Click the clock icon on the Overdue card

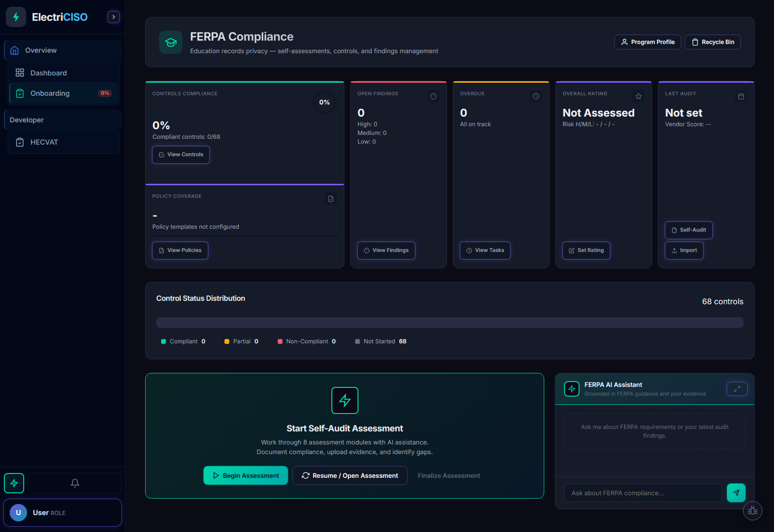(536, 96)
